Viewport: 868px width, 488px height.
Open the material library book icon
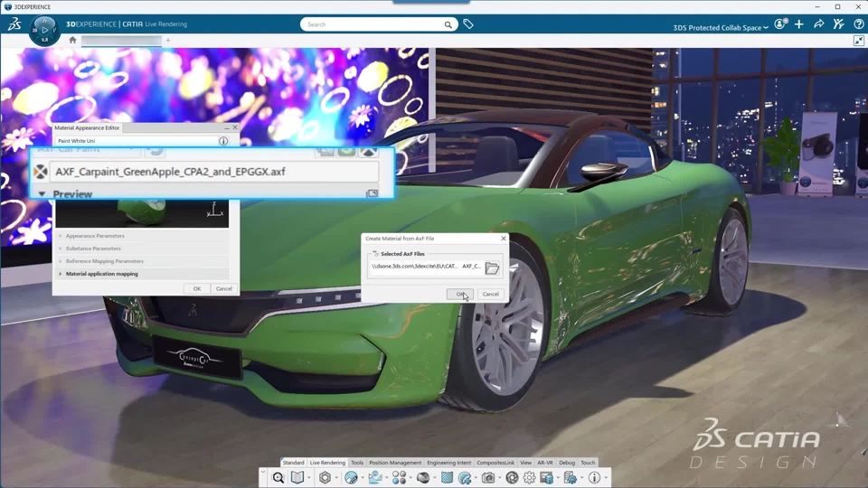pyautogui.click(x=297, y=477)
